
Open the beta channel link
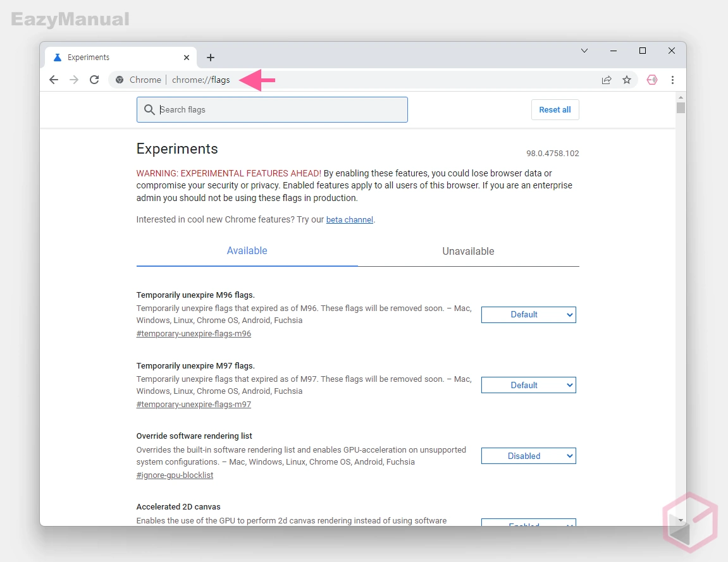coord(350,219)
